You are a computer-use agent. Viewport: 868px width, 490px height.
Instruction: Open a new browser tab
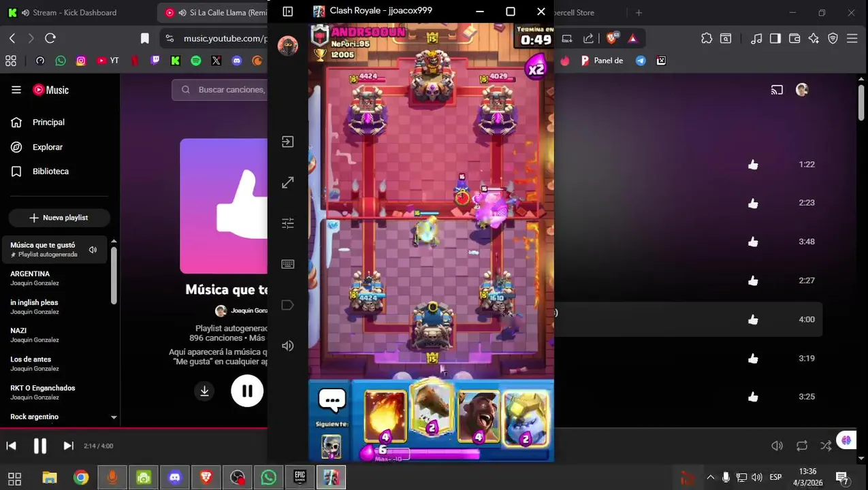639,12
